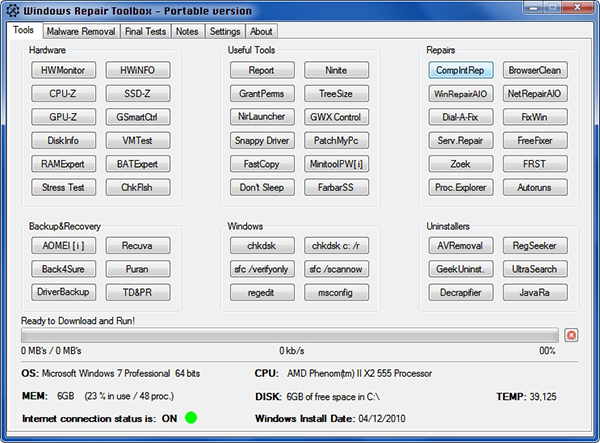The width and height of the screenshot is (600, 443).
Task: Start FastCopy
Action: [x=262, y=164]
